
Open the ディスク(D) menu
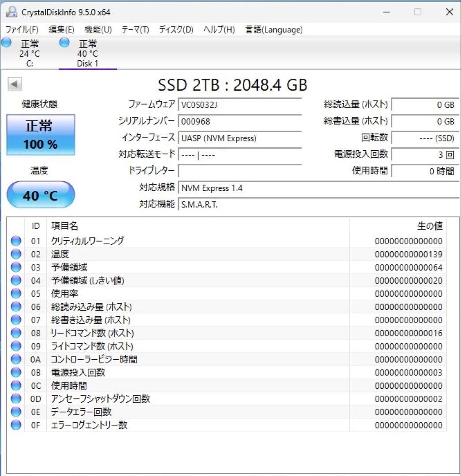click(x=175, y=30)
